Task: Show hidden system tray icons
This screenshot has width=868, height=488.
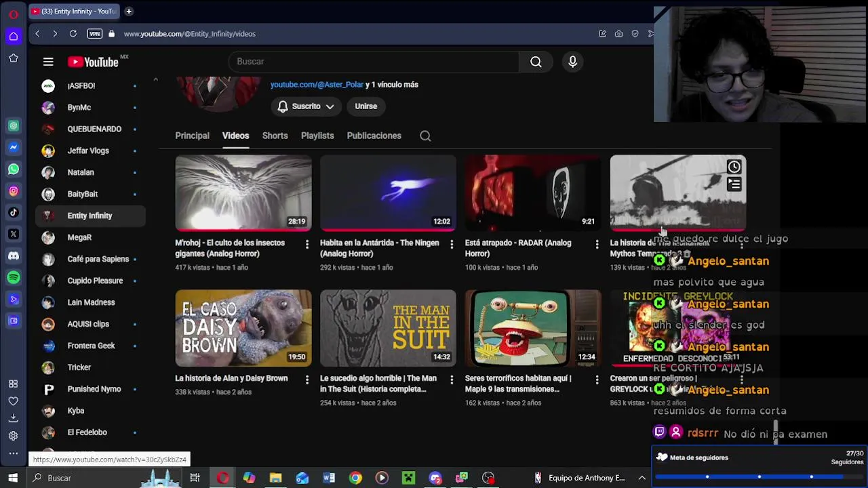Action: pos(642,478)
